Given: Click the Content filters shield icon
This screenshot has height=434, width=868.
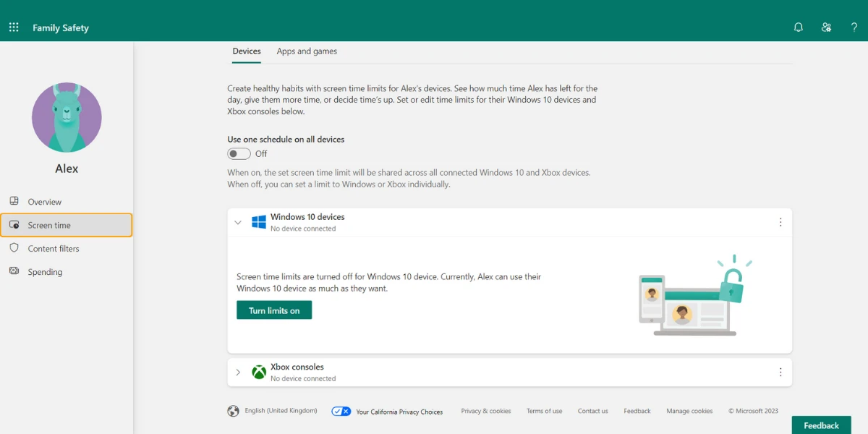Looking at the screenshot, I should click(14, 248).
